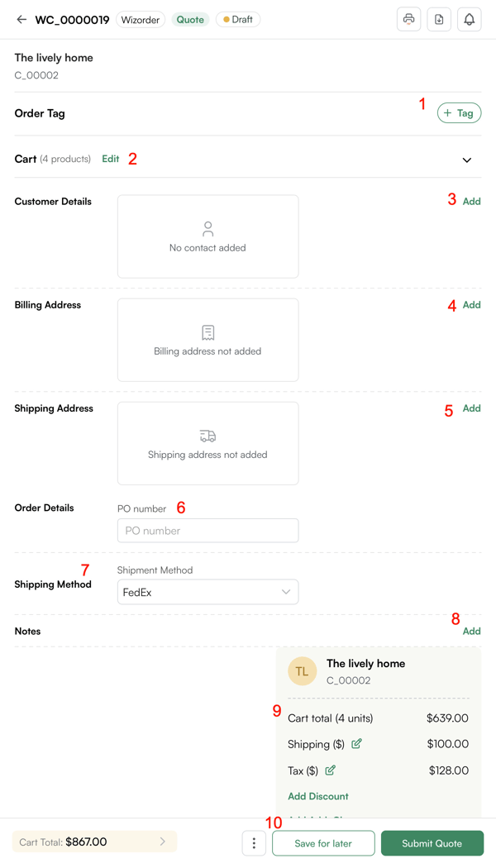This screenshot has width=496, height=868.
Task: Save the quote for later
Action: (x=323, y=842)
